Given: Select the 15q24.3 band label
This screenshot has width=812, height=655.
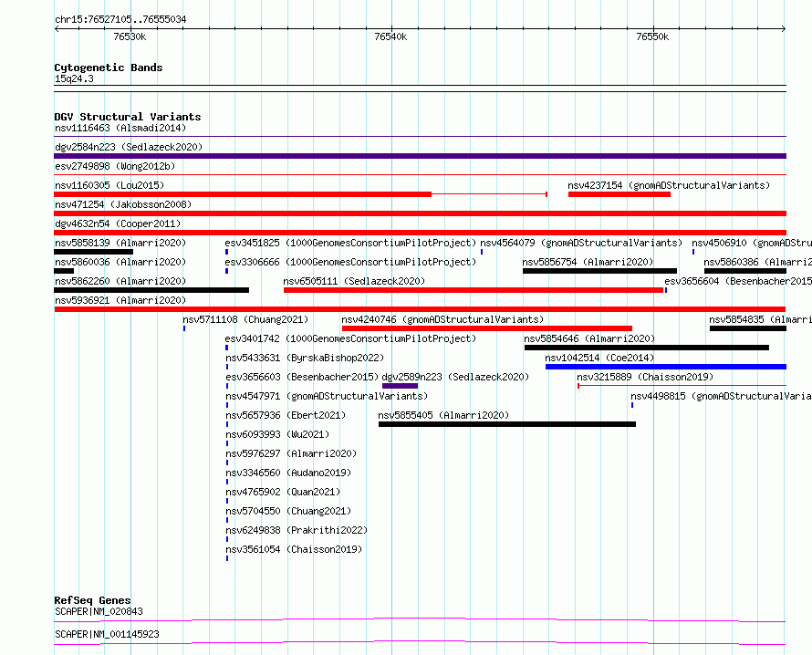Looking at the screenshot, I should point(74,78).
